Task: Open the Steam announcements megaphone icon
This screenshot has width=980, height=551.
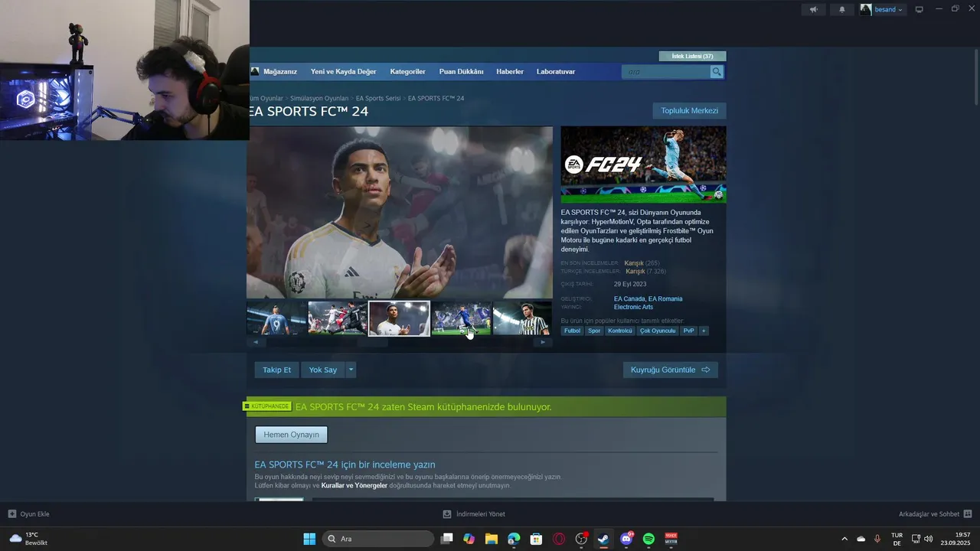Action: pyautogui.click(x=813, y=9)
